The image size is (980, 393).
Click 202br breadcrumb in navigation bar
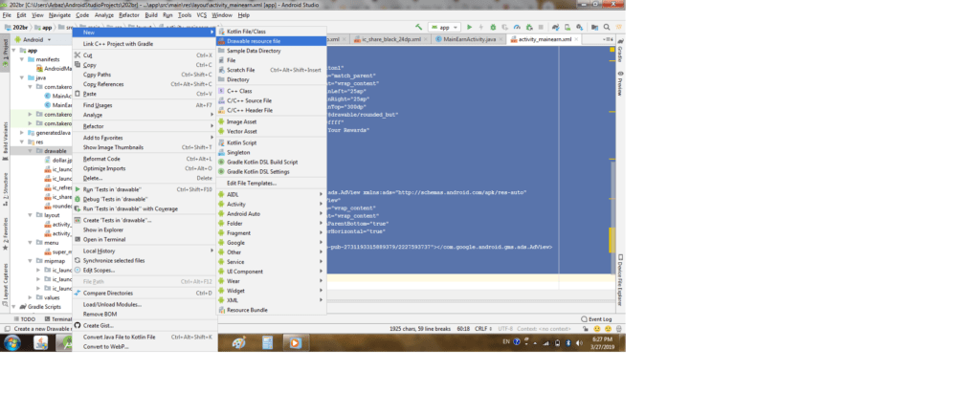pyautogui.click(x=18, y=28)
